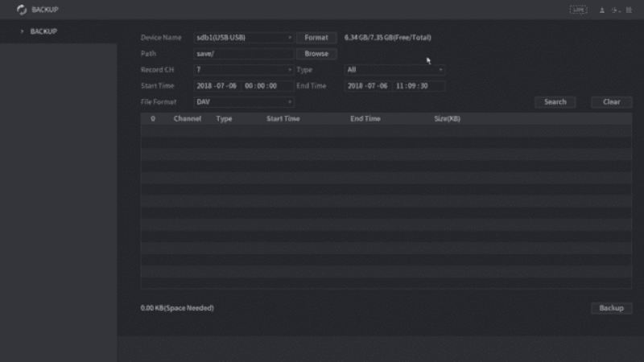Click the grid icon at far top right
The height and width of the screenshot is (362, 644).
coord(629,10)
